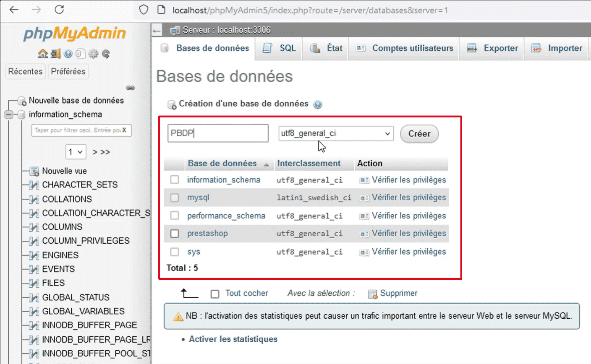Screen dimensions: 591x364
Task: Clear the tree filter with the X
Action: coord(124,130)
